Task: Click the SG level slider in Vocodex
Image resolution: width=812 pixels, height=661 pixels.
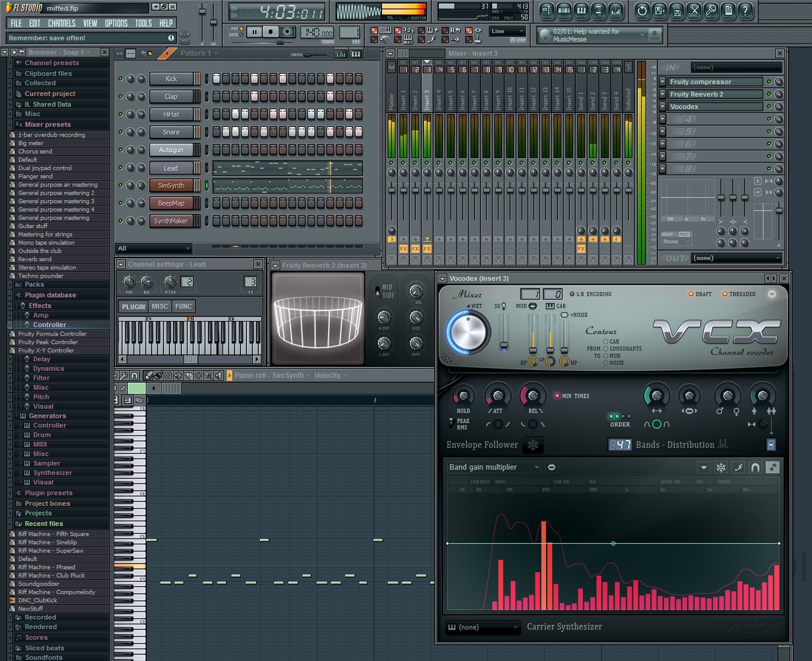Action: click(504, 344)
